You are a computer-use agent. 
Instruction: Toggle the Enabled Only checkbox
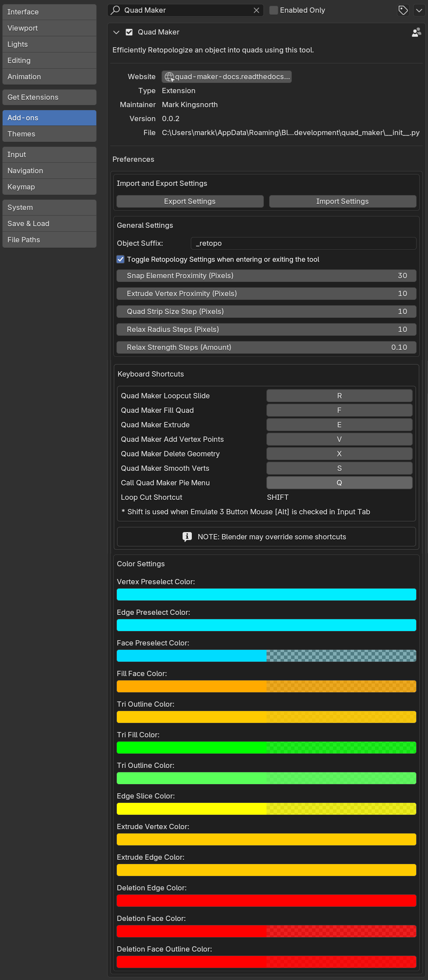(x=274, y=10)
